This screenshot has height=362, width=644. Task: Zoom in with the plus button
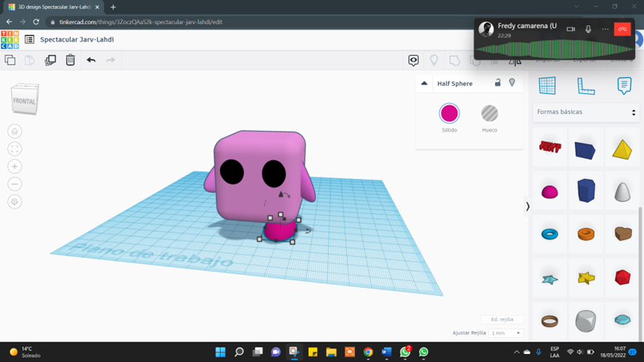(15, 166)
